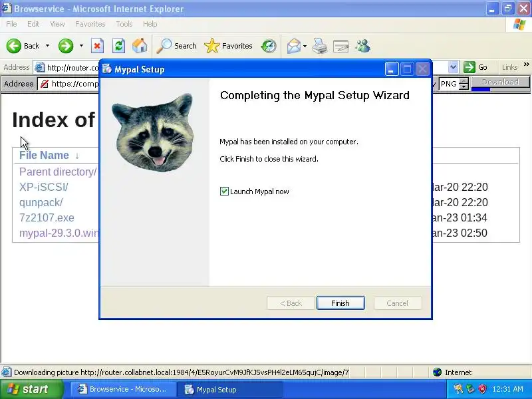Expand the Links toolbar chevron
Image resolution: width=532 pixels, height=399 pixels.
(526, 64)
